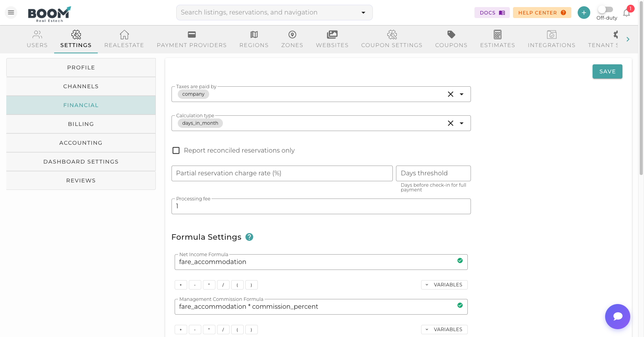Clear the Taxes are paid by value
The width and height of the screenshot is (644, 337).
click(x=451, y=94)
